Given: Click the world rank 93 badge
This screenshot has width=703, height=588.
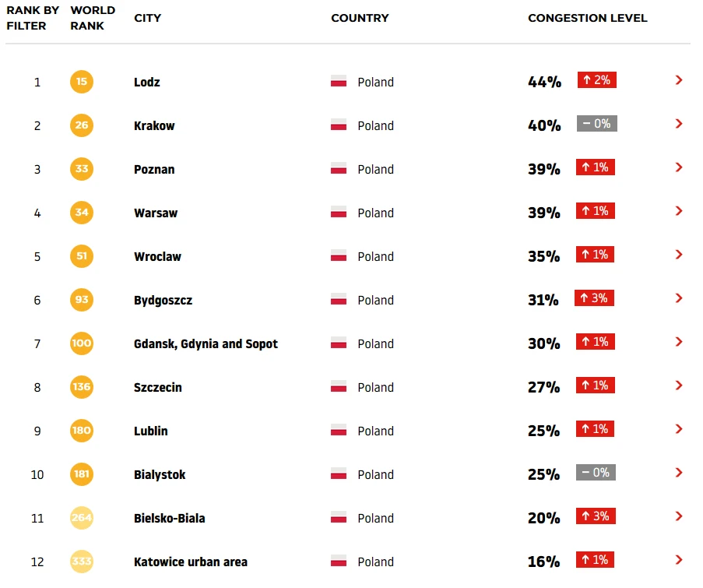Looking at the screenshot, I should tap(82, 299).
